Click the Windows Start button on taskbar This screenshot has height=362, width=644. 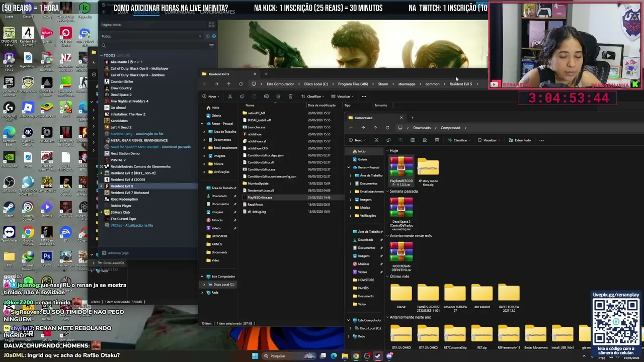click(x=255, y=356)
